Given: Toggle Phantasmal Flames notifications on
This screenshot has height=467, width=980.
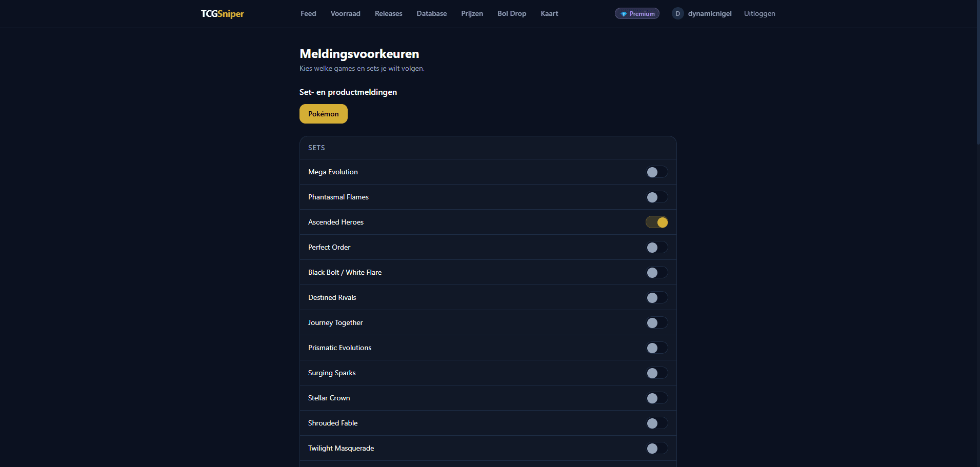Looking at the screenshot, I should pos(656,197).
